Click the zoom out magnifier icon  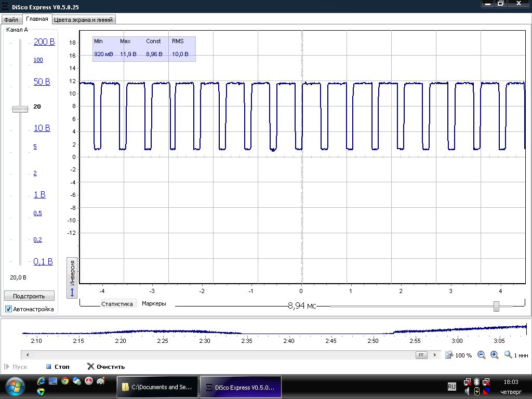point(481,355)
